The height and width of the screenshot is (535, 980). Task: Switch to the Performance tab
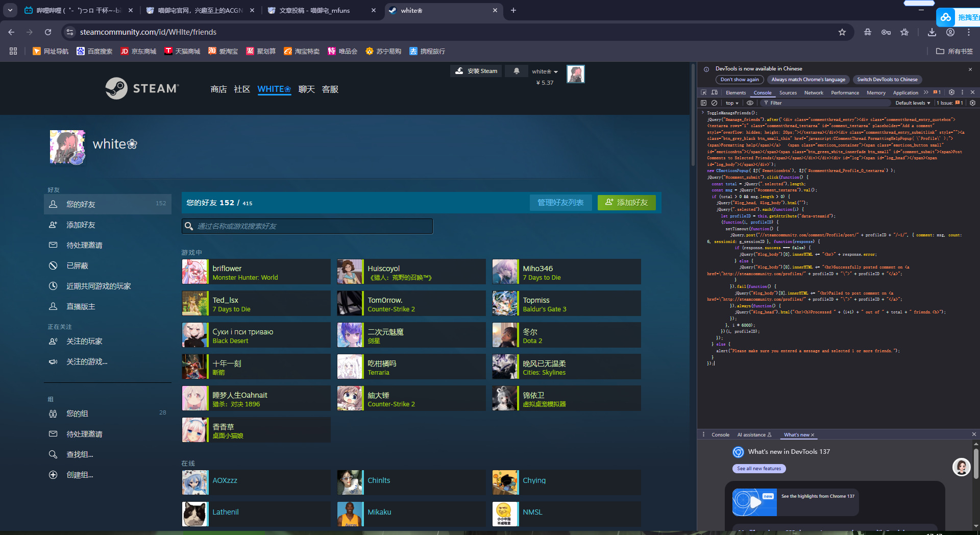(845, 93)
